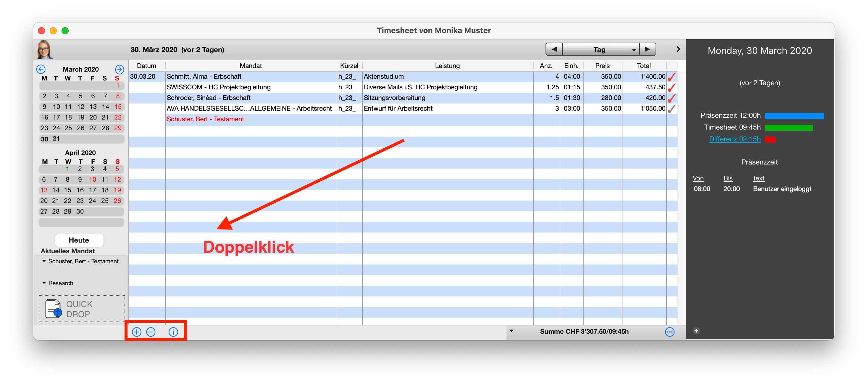Sort by Anz. column header
This screenshot has height=384, width=868.
[x=546, y=66]
